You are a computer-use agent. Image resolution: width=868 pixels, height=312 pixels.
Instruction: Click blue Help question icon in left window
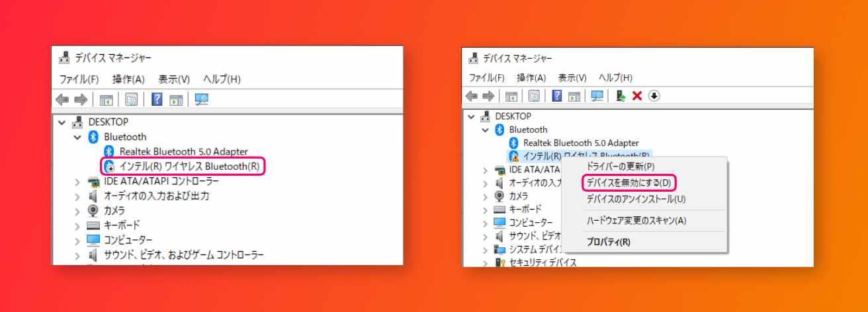tap(157, 100)
